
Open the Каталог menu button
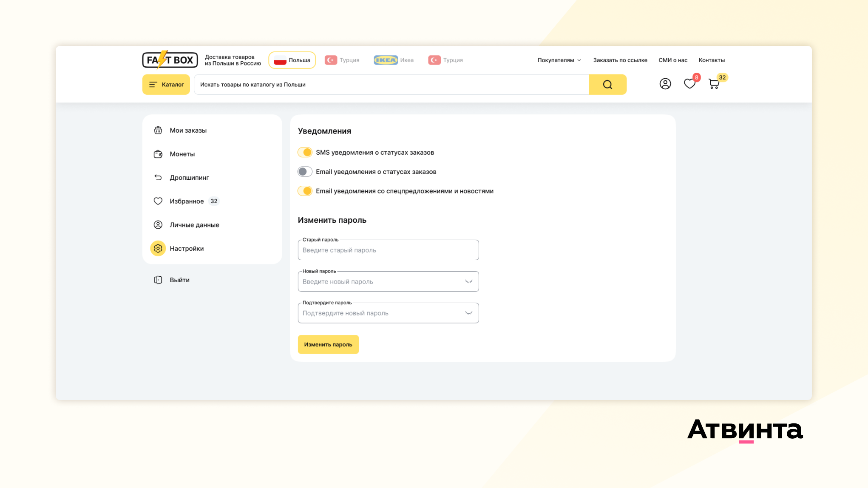[x=166, y=85]
